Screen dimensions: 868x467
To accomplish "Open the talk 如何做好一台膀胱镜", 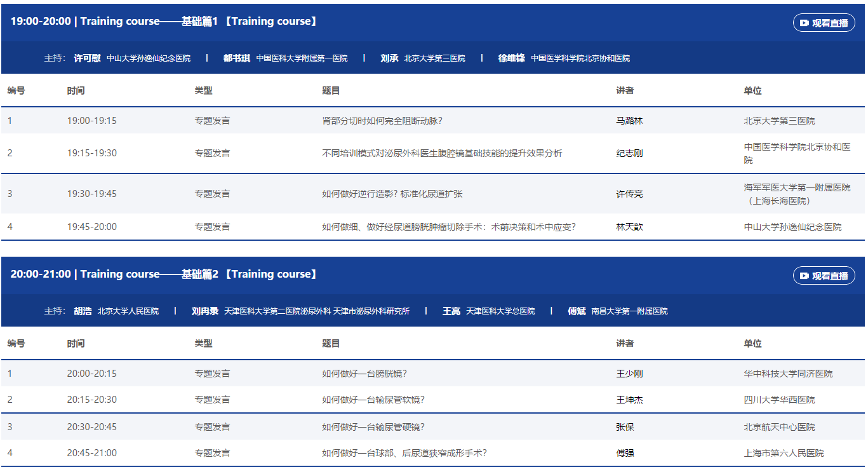I will (364, 374).
